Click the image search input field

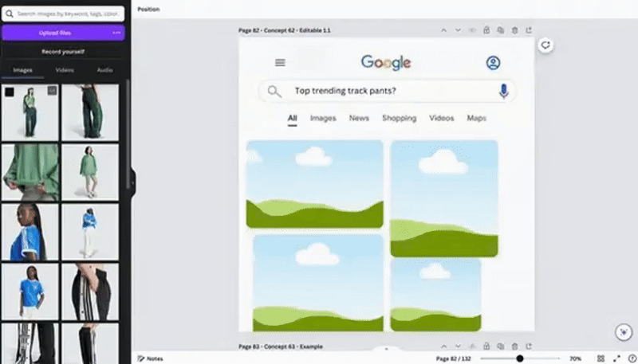[x=68, y=14]
